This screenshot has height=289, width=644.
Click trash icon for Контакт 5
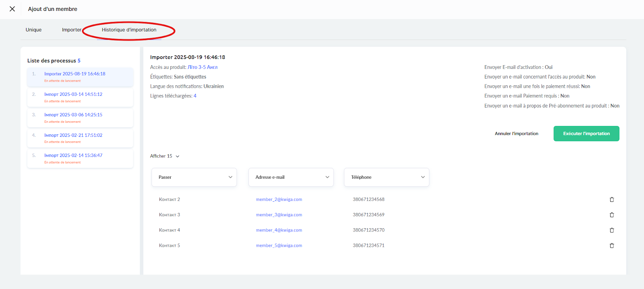click(x=612, y=246)
